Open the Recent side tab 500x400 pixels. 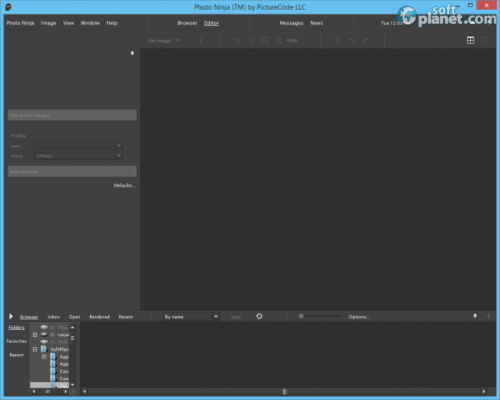(x=16, y=355)
